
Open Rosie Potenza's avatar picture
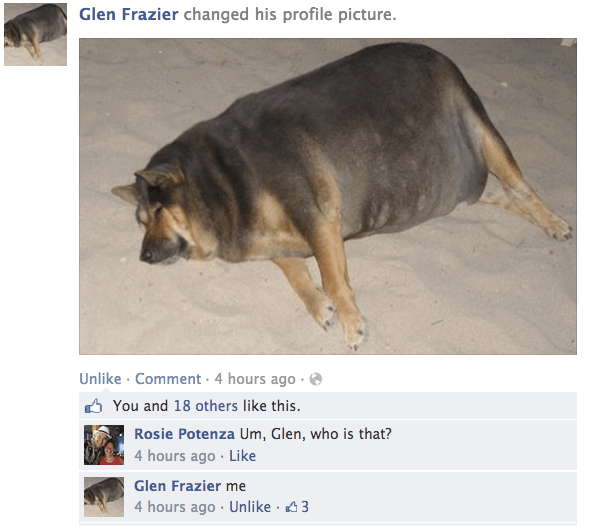(104, 445)
